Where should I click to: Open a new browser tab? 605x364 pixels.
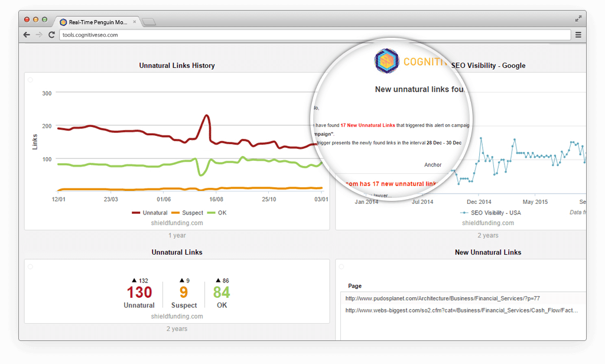click(149, 22)
